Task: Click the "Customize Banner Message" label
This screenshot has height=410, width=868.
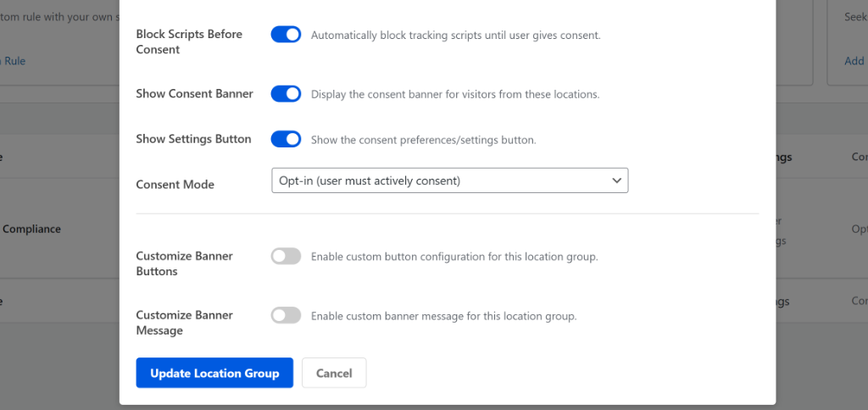Action: pos(184,323)
